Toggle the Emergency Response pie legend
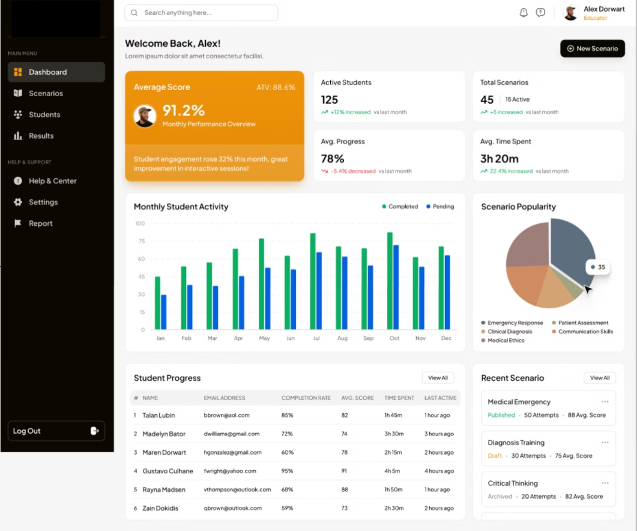 (x=512, y=323)
